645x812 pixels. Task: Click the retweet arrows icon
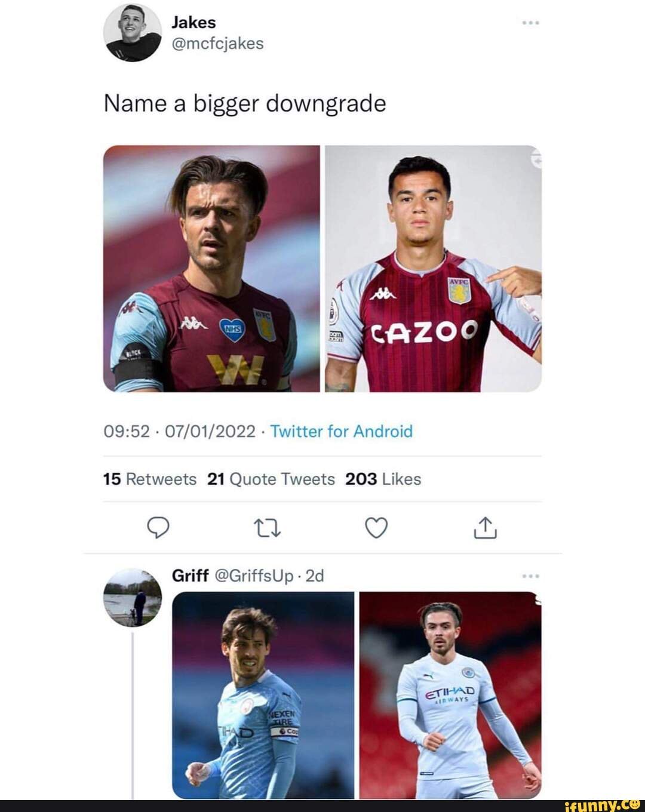[267, 528]
